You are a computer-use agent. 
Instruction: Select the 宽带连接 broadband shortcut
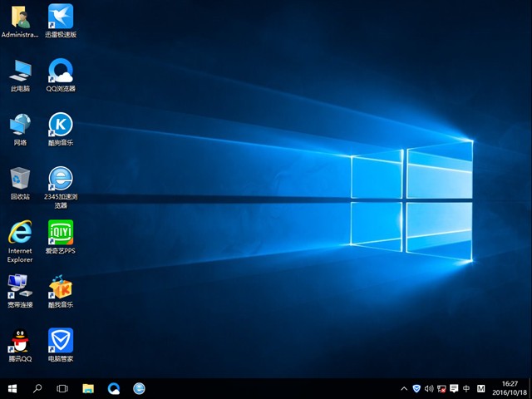pos(20,287)
